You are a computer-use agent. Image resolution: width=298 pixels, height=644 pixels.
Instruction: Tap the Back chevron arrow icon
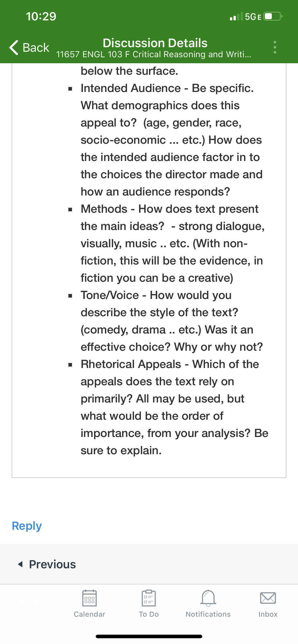click(14, 47)
